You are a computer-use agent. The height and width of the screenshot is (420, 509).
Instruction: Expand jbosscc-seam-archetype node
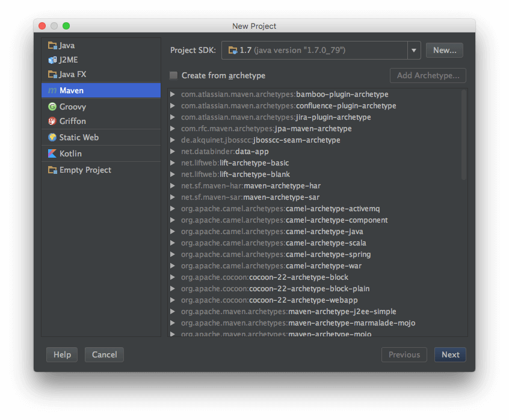pos(173,140)
